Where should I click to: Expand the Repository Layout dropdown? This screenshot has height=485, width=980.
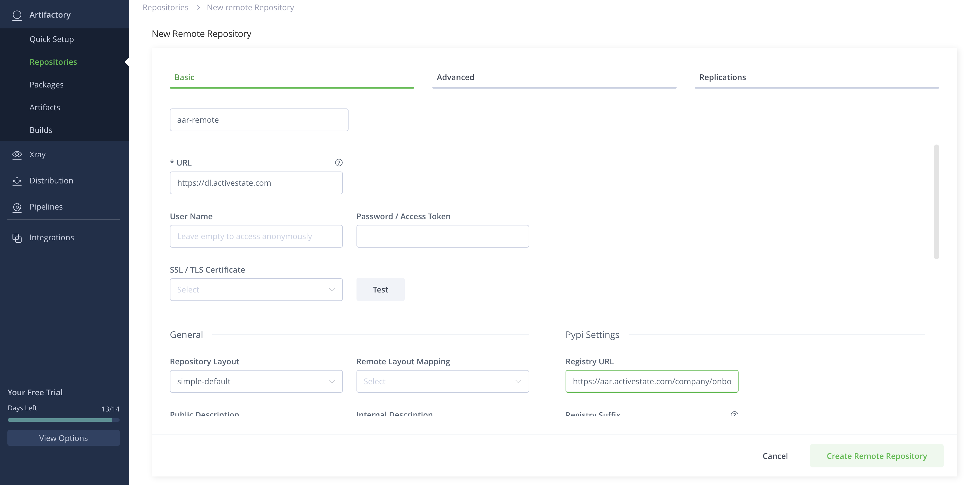[x=256, y=381]
